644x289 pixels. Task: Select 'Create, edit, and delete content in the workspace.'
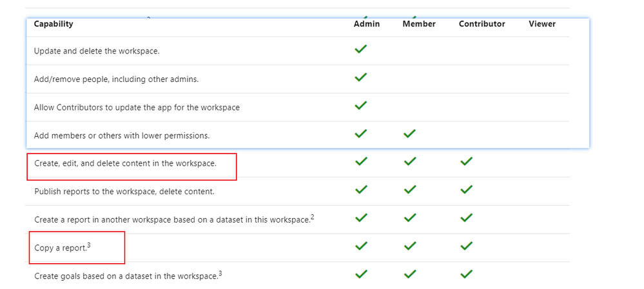tap(125, 164)
